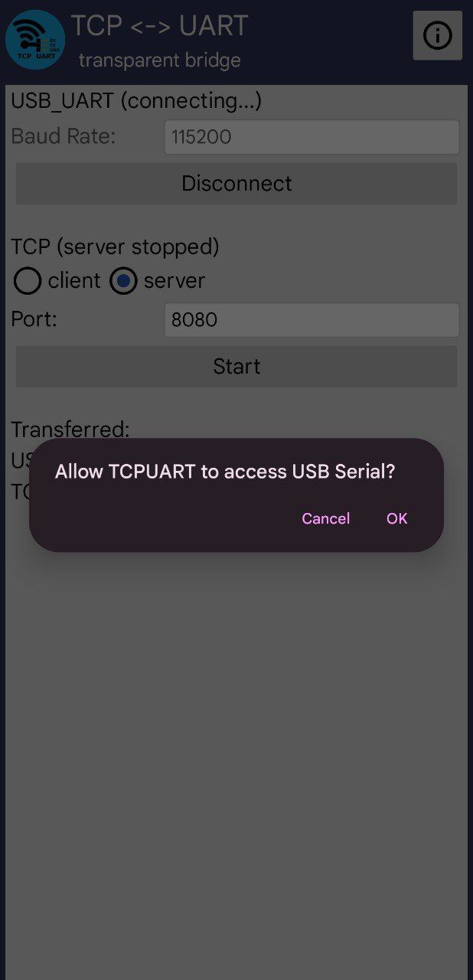Viewport: 473px width, 980px height.
Task: Cancel the USB Serial access dialog
Action: 325,518
